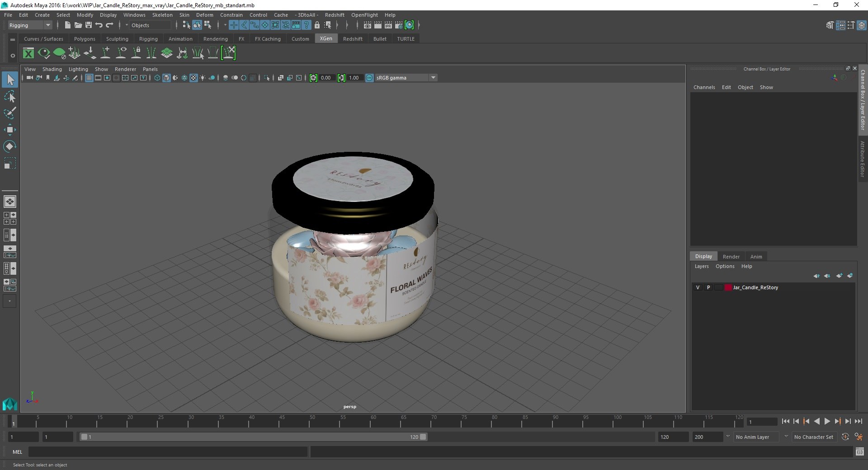Image resolution: width=868 pixels, height=470 pixels.
Task: Switch to the Anim layer tab
Action: 756,256
